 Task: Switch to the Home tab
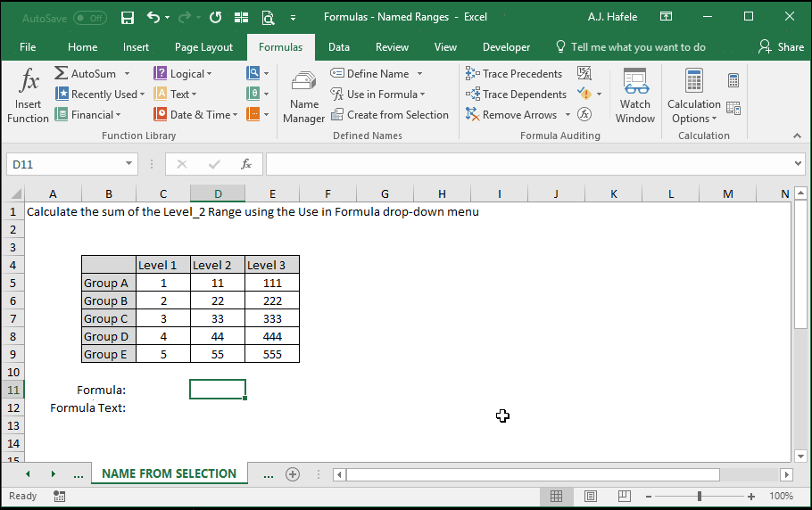pos(82,47)
